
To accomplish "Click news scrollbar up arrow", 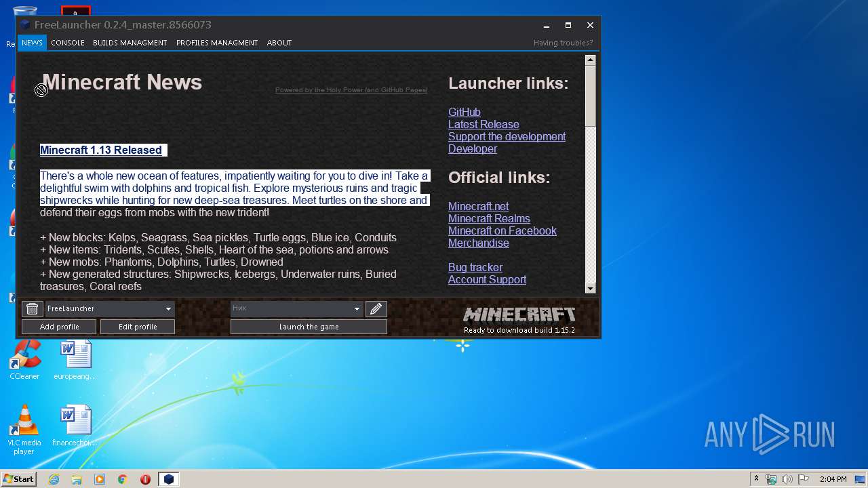I will click(x=590, y=60).
